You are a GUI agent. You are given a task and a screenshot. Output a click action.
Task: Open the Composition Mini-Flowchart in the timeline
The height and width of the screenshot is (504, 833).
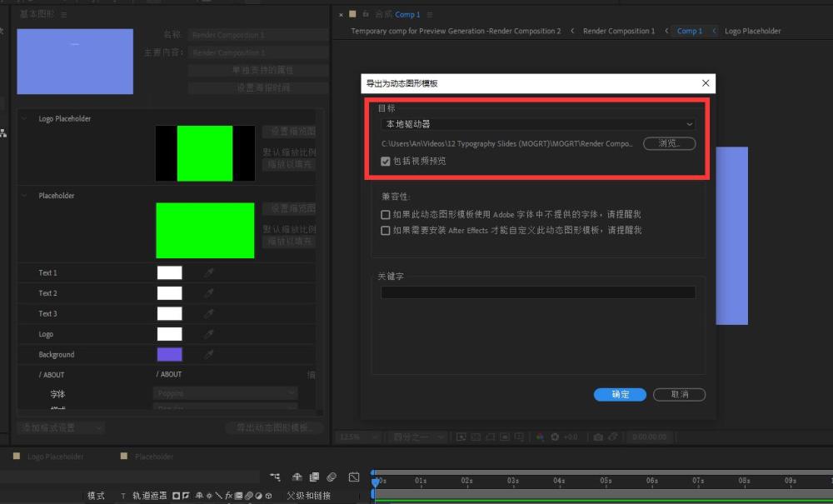(x=275, y=477)
